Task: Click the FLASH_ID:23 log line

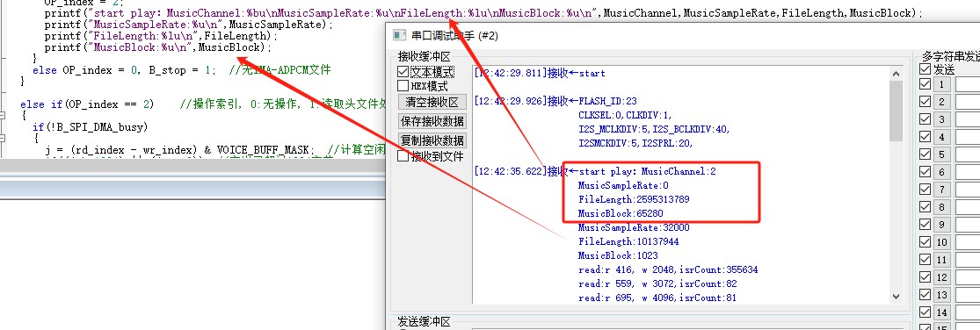Action: pos(607,100)
